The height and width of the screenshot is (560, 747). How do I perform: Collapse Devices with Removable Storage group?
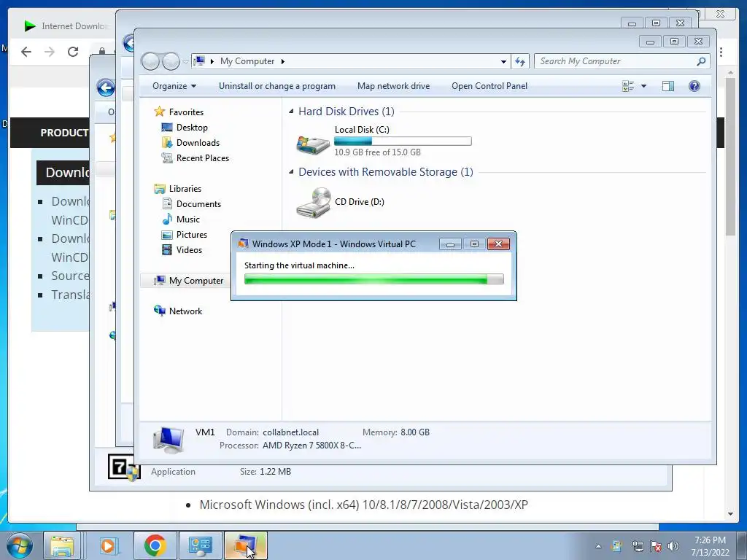click(x=291, y=172)
